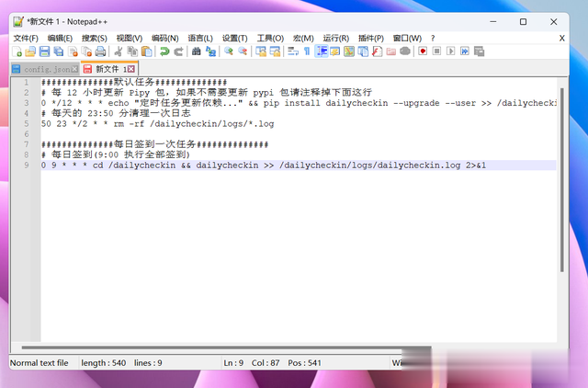Click the line starting '50 23 */2'
The width and height of the screenshot is (588, 388).
[157, 124]
